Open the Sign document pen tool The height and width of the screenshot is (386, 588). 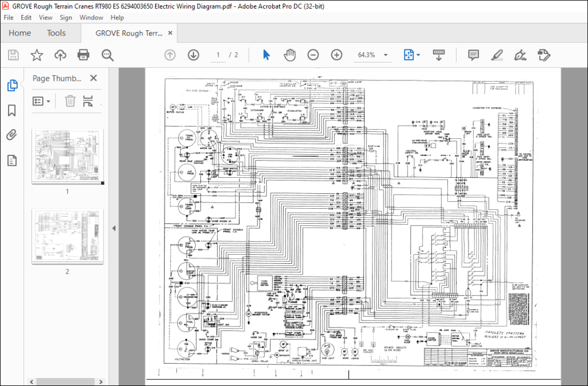520,56
